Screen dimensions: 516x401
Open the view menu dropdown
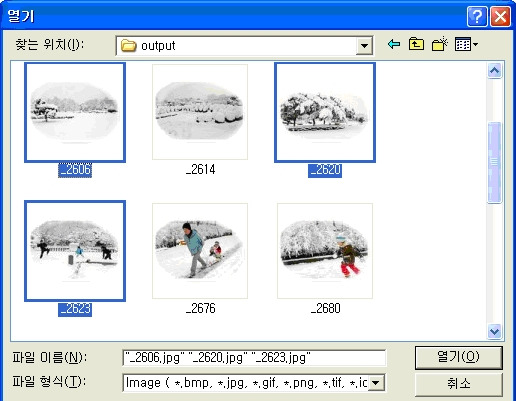466,44
